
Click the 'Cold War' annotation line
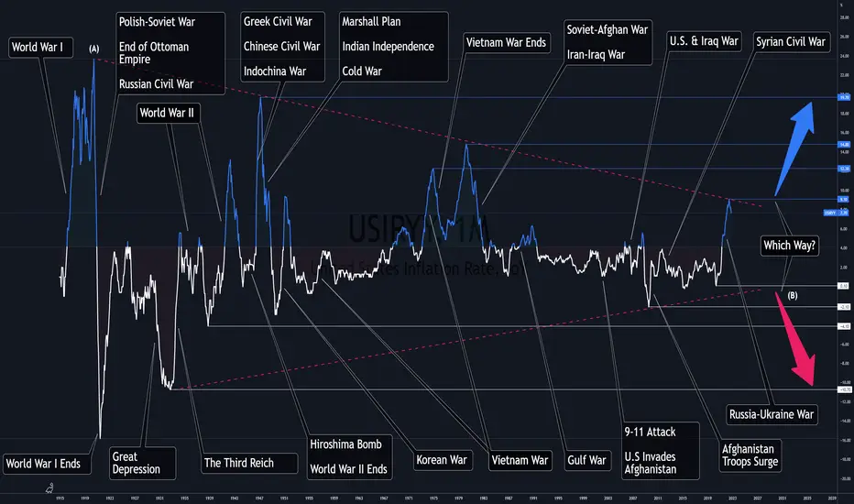pyautogui.click(x=362, y=71)
